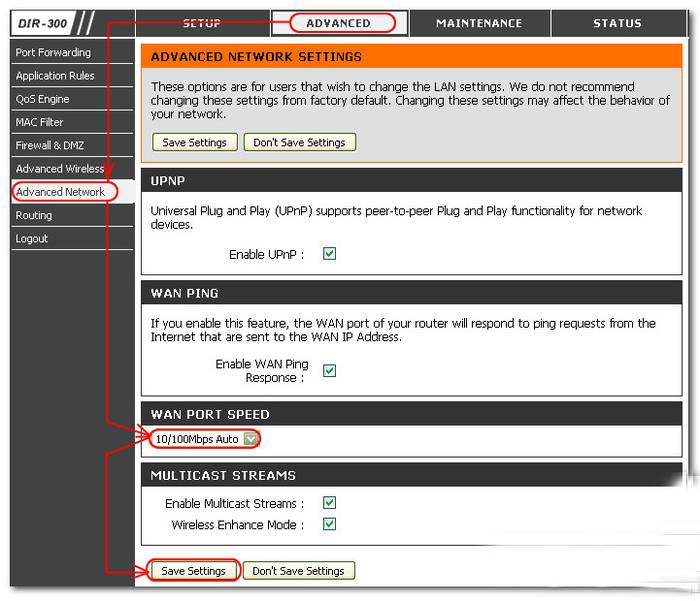Open Port Forwarding in sidebar
The height and width of the screenshot is (601, 700).
pyautogui.click(x=53, y=52)
